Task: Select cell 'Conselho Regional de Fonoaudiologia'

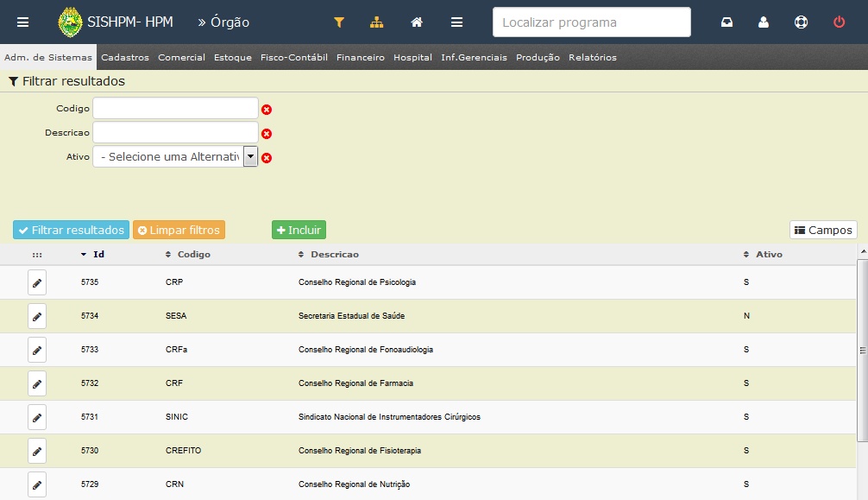Action: (366, 350)
